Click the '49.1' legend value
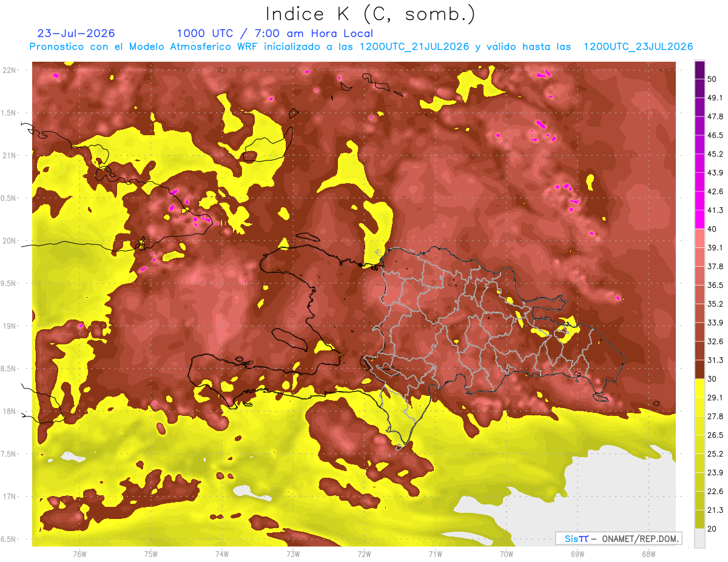The width and height of the screenshot is (728, 562). point(715,98)
